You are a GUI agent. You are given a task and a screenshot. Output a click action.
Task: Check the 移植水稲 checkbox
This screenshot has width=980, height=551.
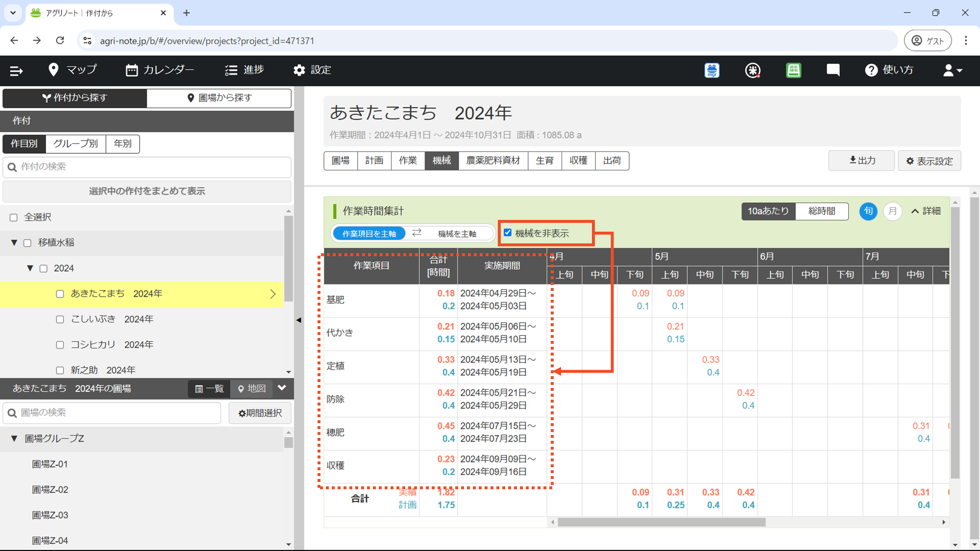coord(27,243)
